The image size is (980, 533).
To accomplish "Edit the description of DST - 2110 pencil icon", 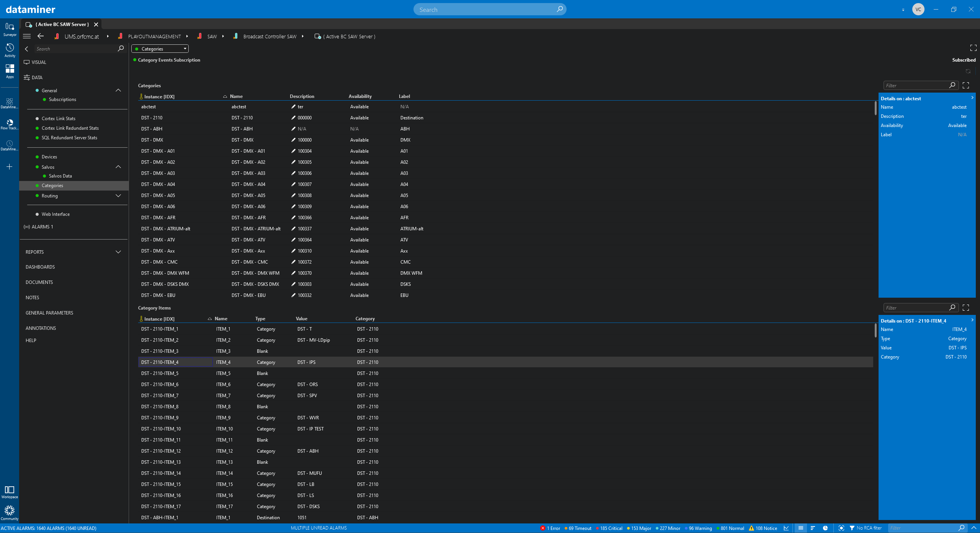I will [x=293, y=118].
